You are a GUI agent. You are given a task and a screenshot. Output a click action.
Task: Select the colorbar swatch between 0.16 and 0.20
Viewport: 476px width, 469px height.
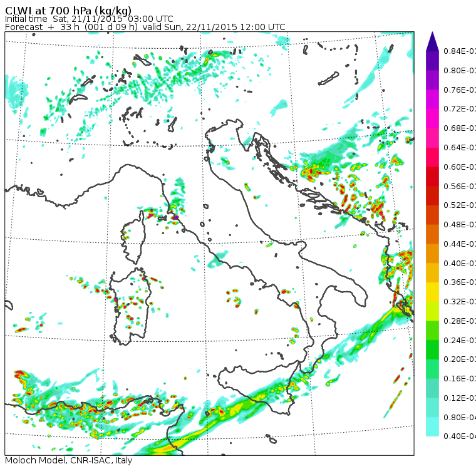click(x=432, y=369)
